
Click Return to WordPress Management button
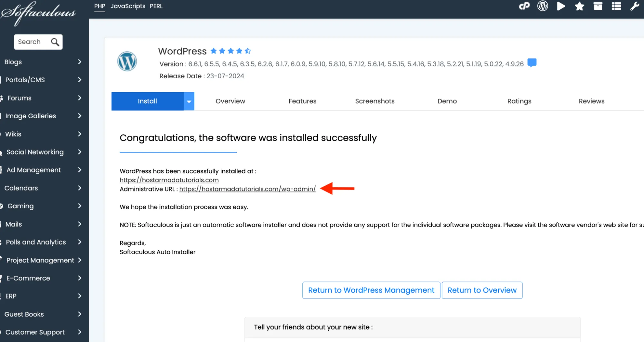371,290
